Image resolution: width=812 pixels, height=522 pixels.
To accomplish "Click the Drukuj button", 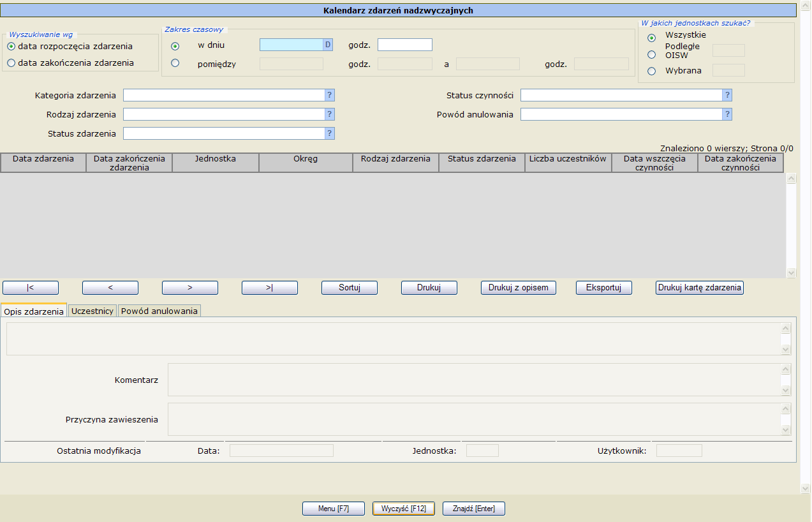I will pos(429,288).
